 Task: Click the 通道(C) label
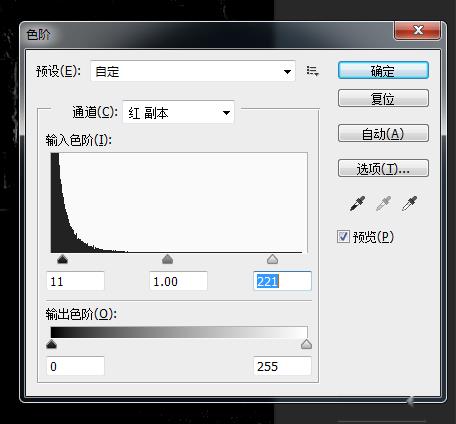click(x=95, y=112)
